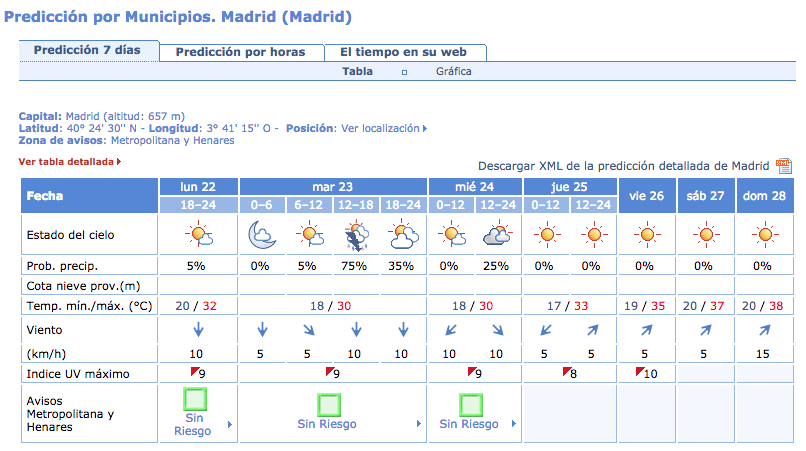Viewport: 806px width, 451px height.
Task: Expand the Sin Riesgo arrow for mié 24
Action: pyautogui.click(x=514, y=424)
